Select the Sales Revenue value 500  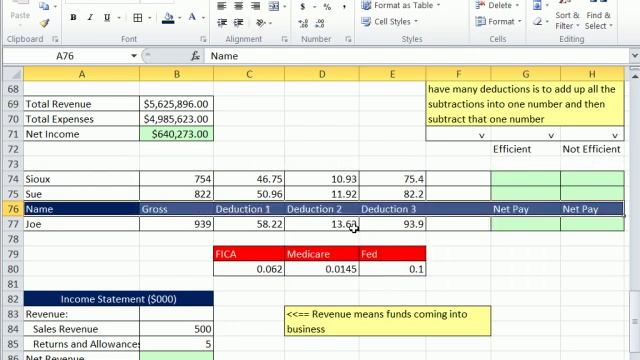coord(176,329)
